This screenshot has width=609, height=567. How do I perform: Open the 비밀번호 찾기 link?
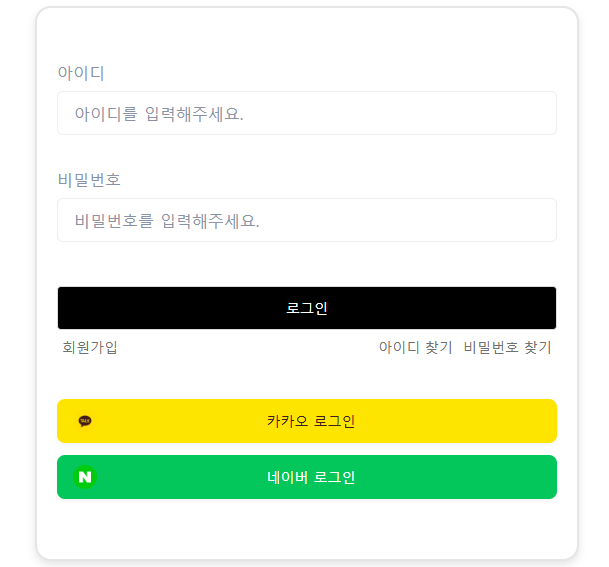click(507, 347)
